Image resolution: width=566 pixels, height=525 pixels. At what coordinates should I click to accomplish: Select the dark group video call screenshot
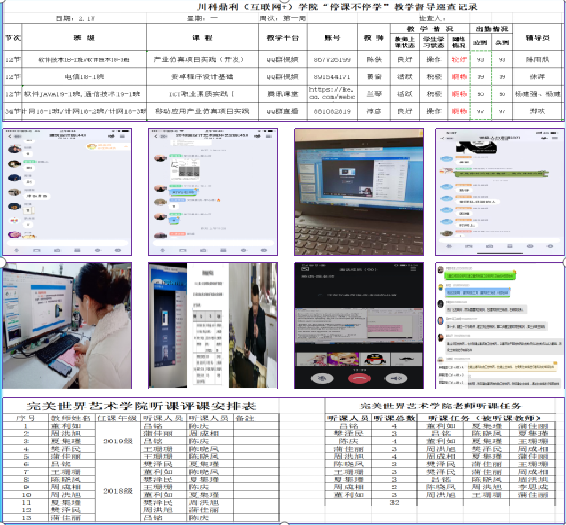pyautogui.click(x=359, y=326)
